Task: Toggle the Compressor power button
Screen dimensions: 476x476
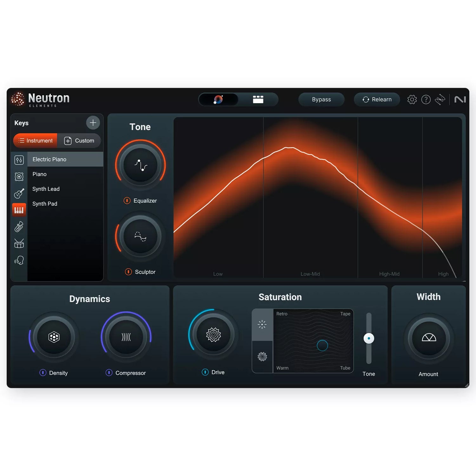Action: (x=109, y=373)
